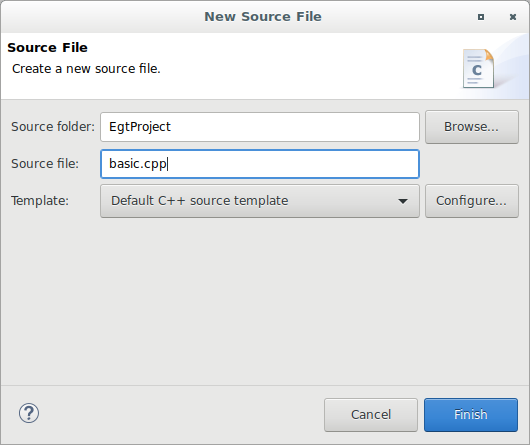Close the dialog via title bar X
Image resolution: width=530 pixels, height=445 pixels.
[513, 17]
